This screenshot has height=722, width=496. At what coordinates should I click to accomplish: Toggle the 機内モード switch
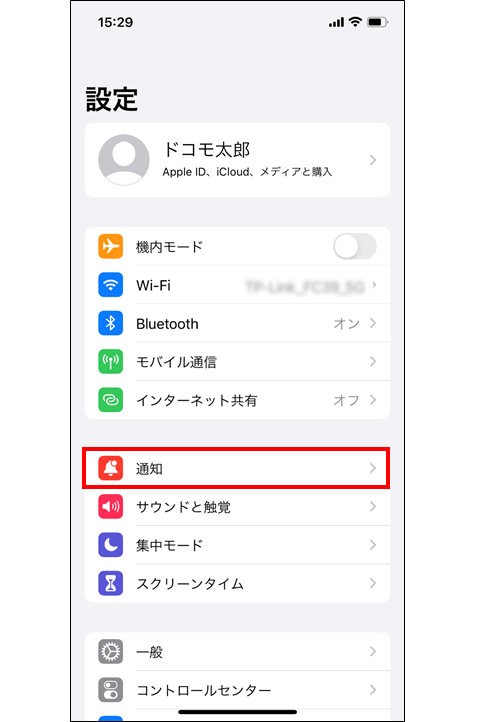coord(355,246)
